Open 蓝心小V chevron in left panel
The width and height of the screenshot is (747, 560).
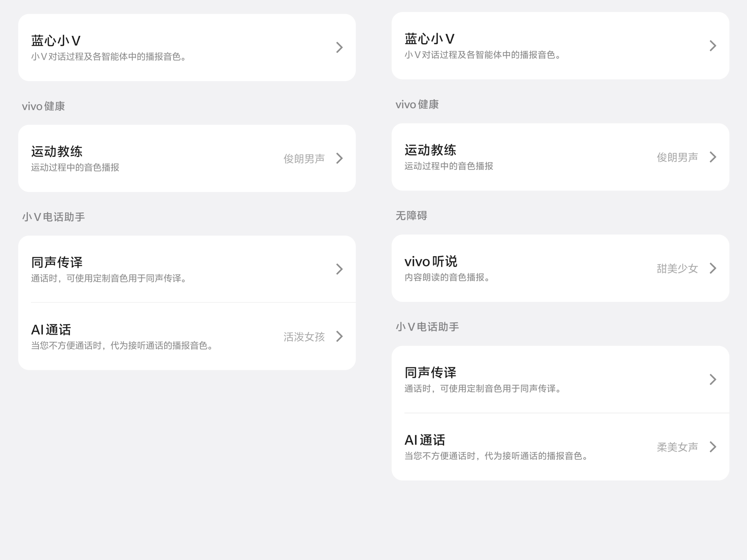[x=339, y=47]
